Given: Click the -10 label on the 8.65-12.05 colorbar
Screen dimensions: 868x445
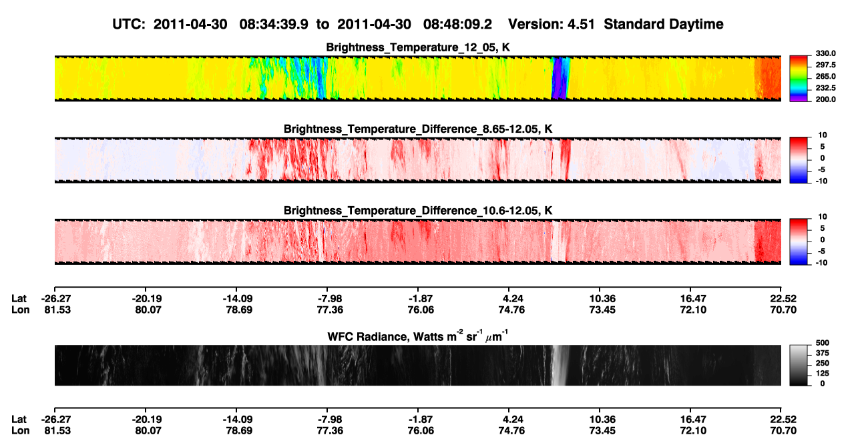Looking at the screenshot, I should (822, 181).
